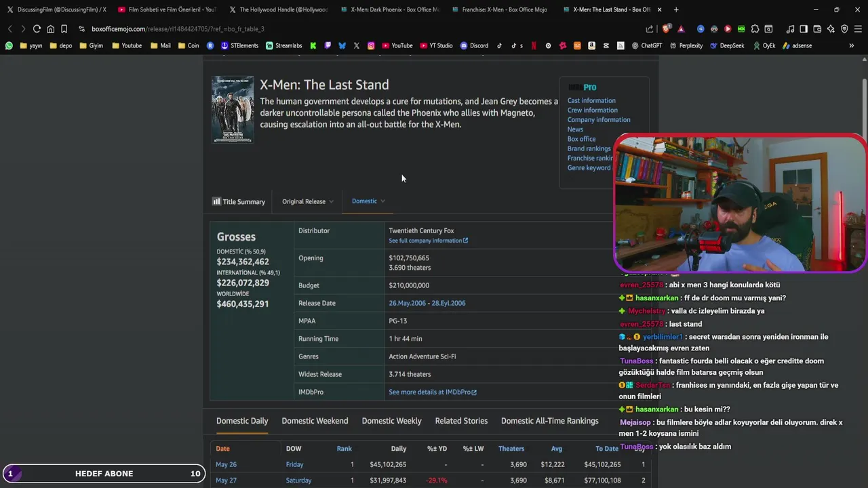The image size is (868, 488).
Task: Open the depo bookmarks folder
Action: (x=60, y=45)
